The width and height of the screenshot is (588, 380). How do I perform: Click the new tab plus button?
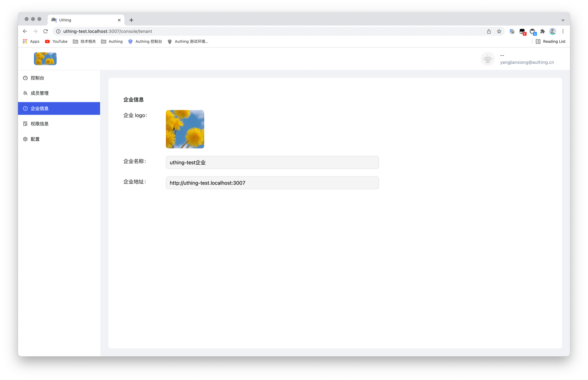tap(131, 20)
